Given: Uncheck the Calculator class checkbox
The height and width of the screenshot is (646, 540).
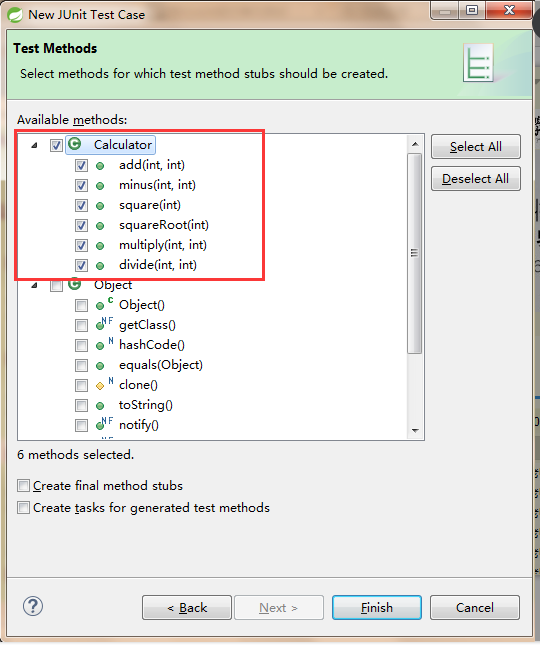Looking at the screenshot, I should click(x=56, y=145).
